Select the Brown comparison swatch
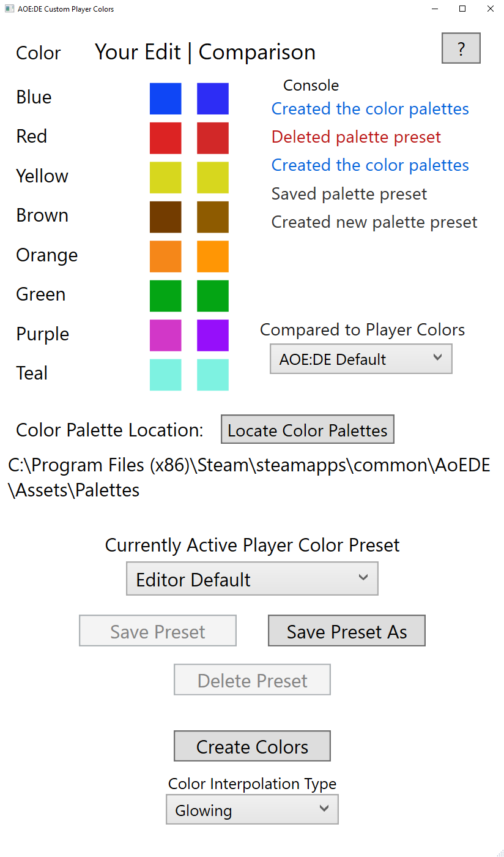The image size is (504, 857). coord(212,217)
